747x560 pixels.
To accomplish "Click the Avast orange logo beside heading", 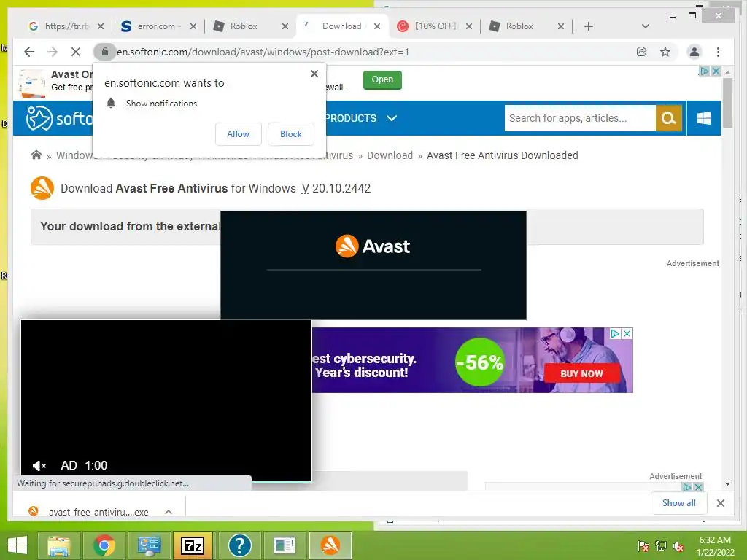I will pyautogui.click(x=42, y=188).
